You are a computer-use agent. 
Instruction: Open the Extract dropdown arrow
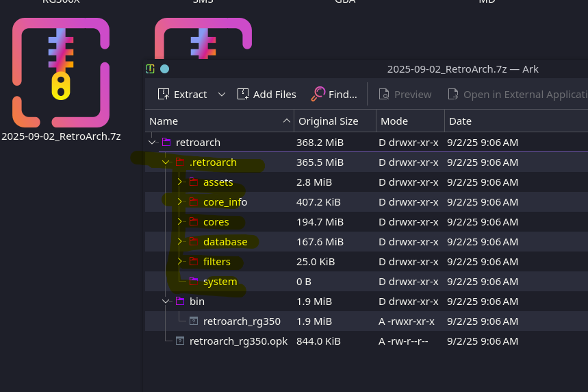click(x=222, y=95)
